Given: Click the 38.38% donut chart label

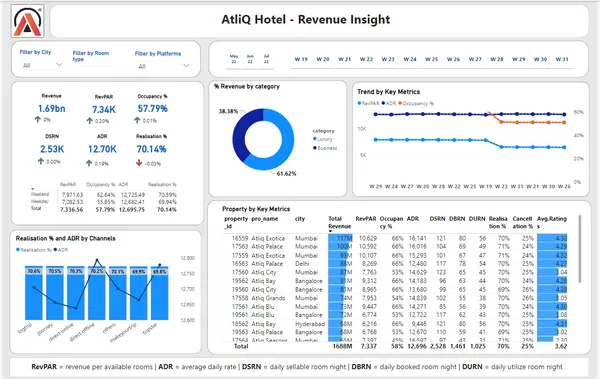Looking at the screenshot, I should pos(228,111).
